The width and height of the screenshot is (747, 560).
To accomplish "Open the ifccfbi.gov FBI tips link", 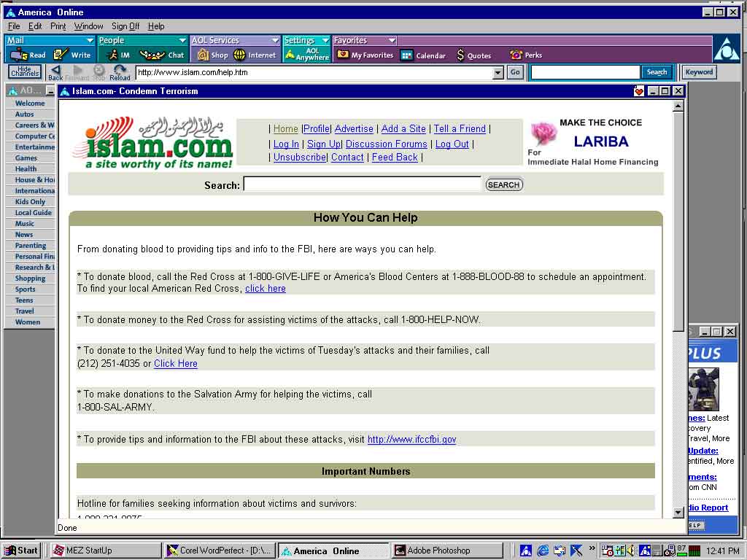I will click(411, 439).
